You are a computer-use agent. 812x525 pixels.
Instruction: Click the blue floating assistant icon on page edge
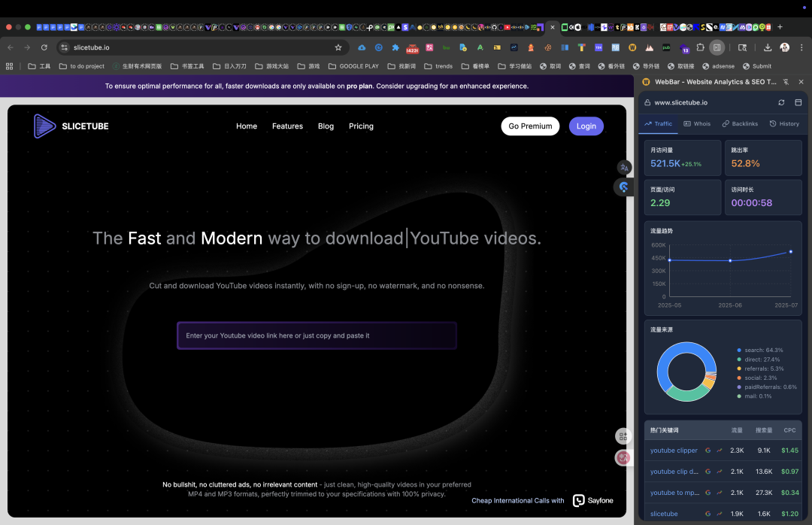[x=623, y=187]
